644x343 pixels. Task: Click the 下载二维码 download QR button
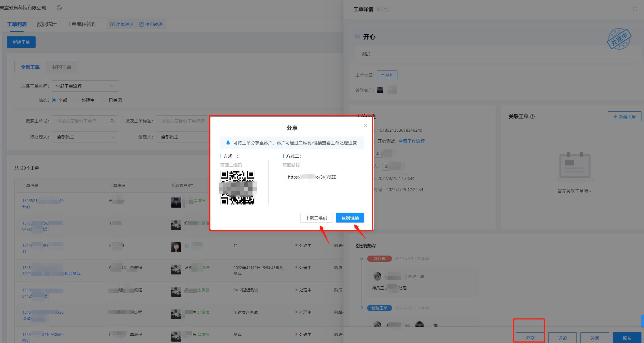(316, 218)
